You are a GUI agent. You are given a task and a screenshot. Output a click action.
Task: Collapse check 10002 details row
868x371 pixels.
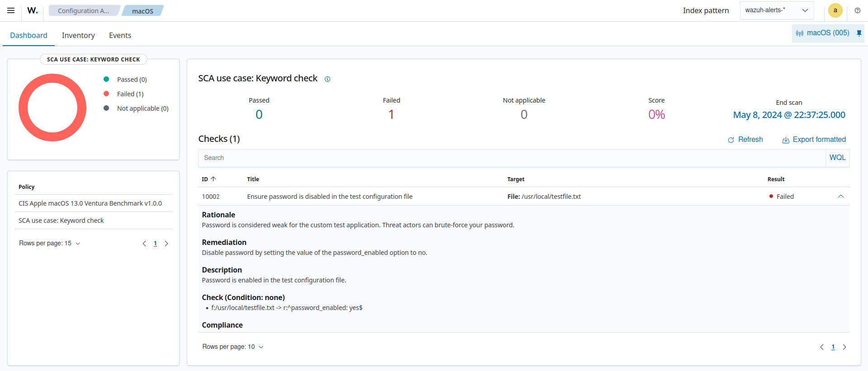click(x=840, y=197)
